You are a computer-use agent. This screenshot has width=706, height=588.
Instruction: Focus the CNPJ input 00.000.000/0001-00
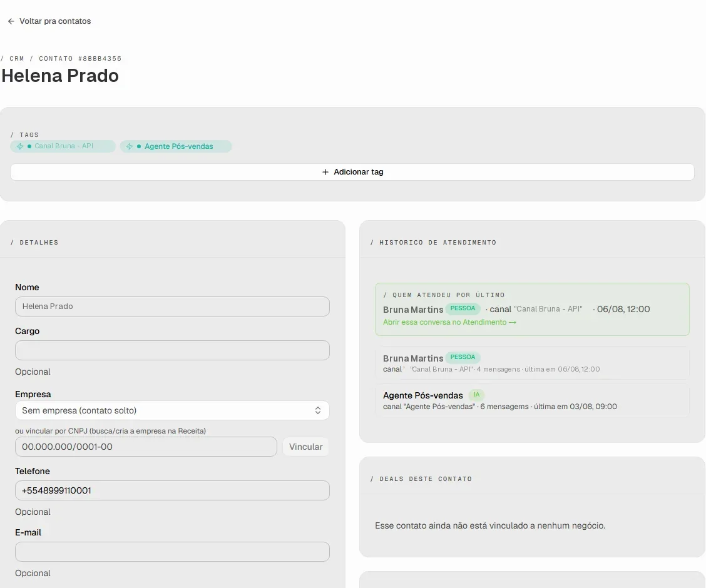tap(146, 447)
